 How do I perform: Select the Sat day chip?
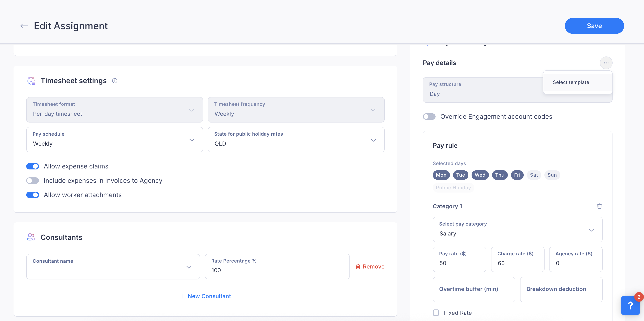tap(534, 175)
